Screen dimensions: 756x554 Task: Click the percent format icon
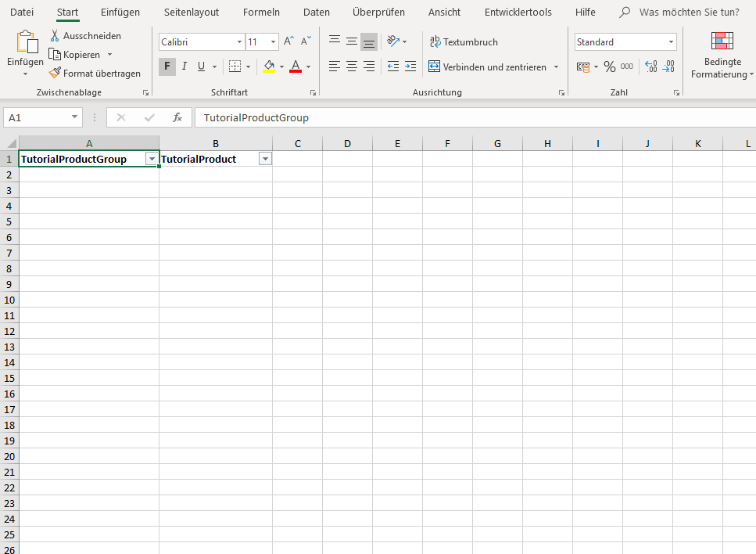point(609,67)
